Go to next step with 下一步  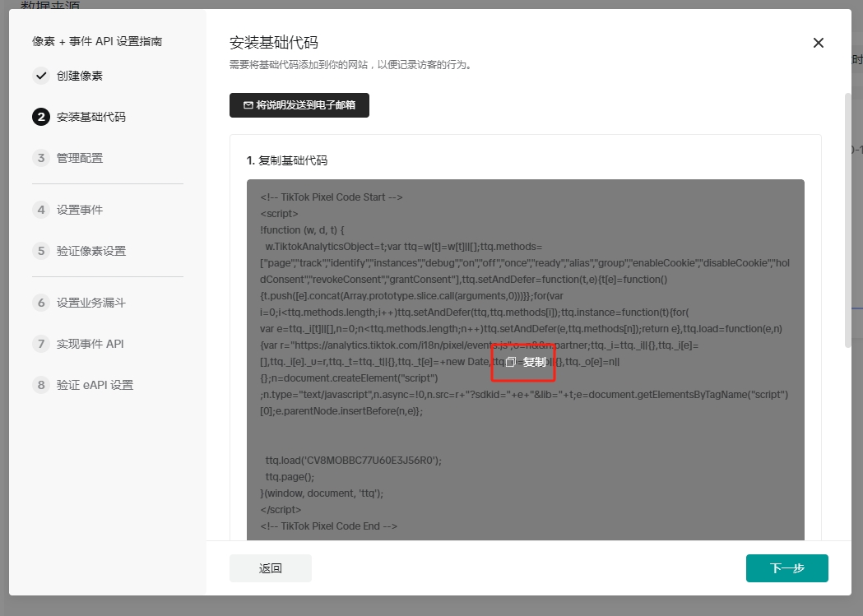click(x=787, y=568)
